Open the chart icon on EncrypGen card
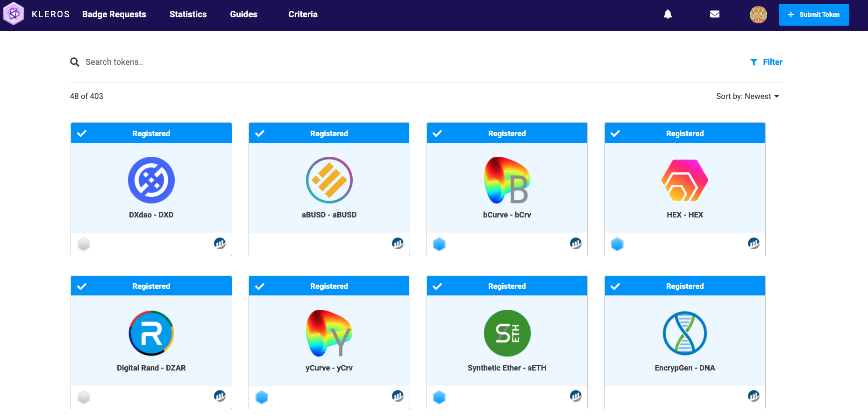The width and height of the screenshot is (868, 420). click(754, 396)
